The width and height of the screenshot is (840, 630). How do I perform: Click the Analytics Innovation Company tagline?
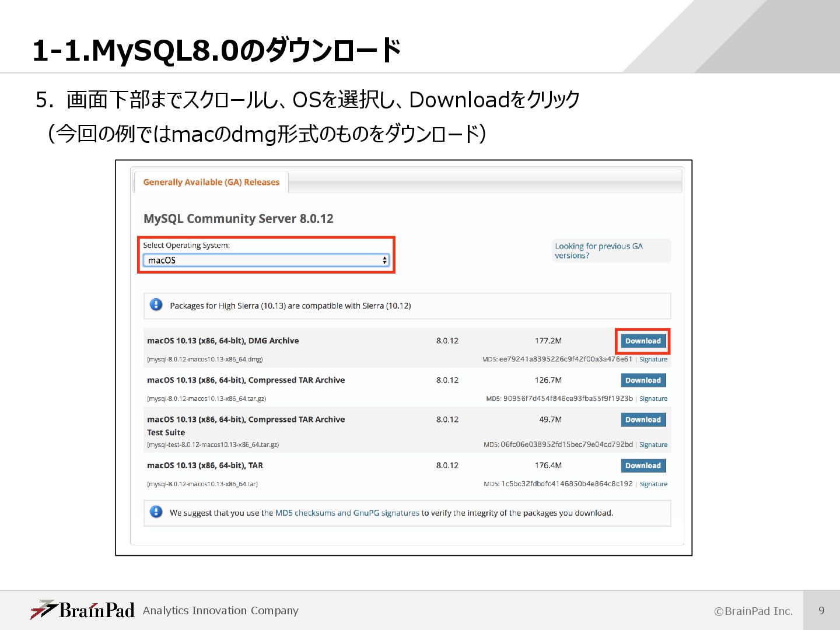220,611
